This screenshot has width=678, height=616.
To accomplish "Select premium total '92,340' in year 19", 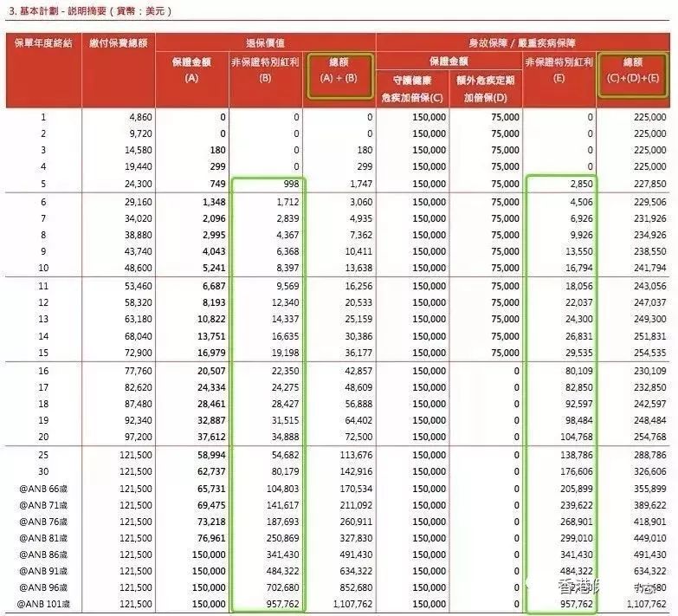I will pyautogui.click(x=139, y=420).
